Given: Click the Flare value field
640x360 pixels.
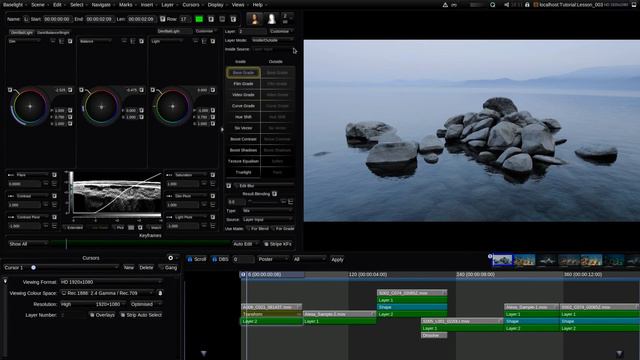Looking at the screenshot, I should coord(24,184).
